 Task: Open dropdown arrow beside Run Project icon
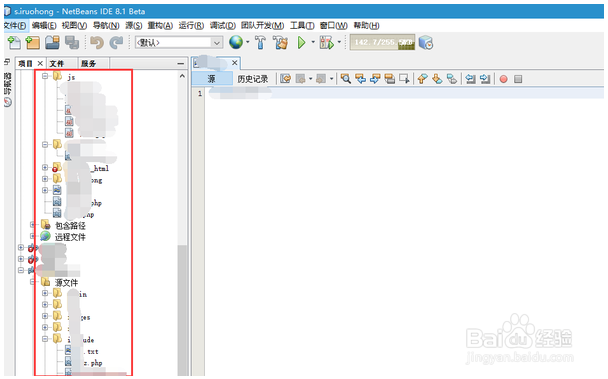(313, 42)
